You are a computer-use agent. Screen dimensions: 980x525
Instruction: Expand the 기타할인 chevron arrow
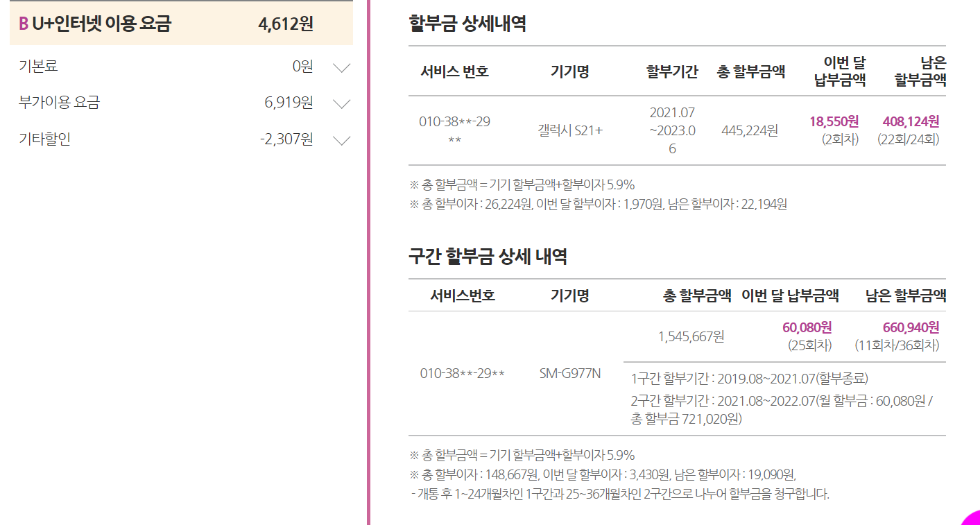[x=341, y=140]
